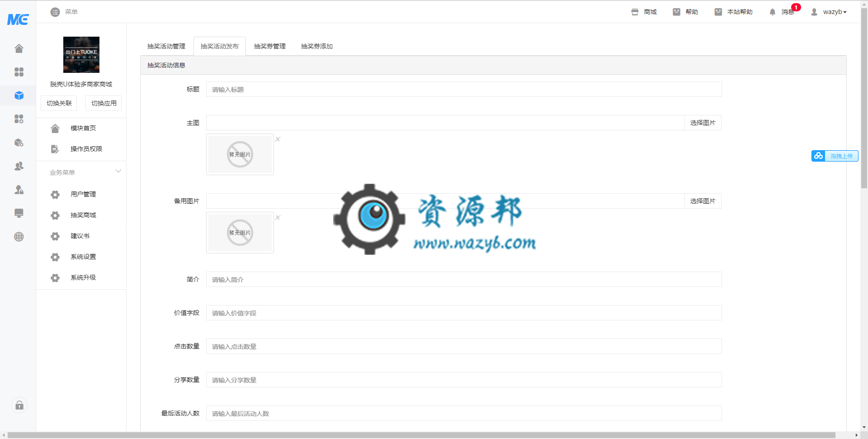Switch to 抽奖活动管理 tab
The height and width of the screenshot is (439, 868).
pyautogui.click(x=166, y=46)
